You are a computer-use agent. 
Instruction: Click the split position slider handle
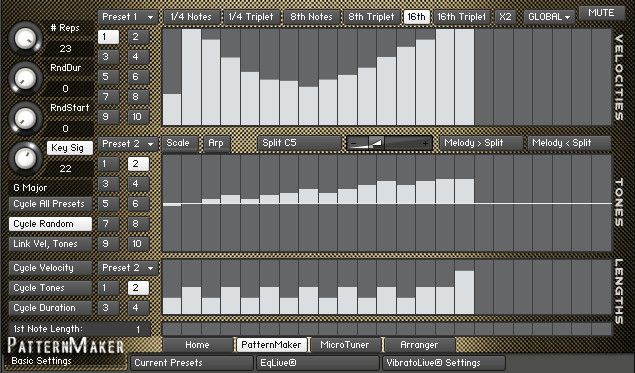coord(376,143)
